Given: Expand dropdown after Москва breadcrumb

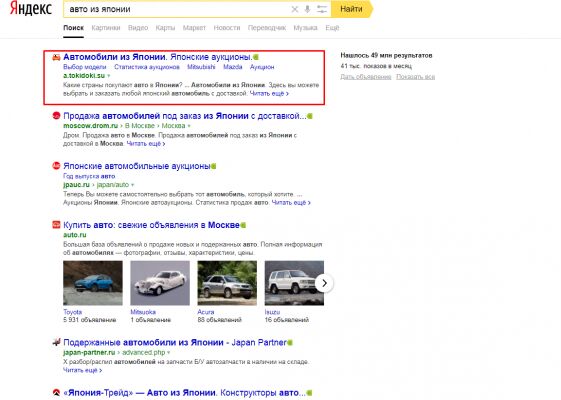Looking at the screenshot, I should pyautogui.click(x=189, y=126).
